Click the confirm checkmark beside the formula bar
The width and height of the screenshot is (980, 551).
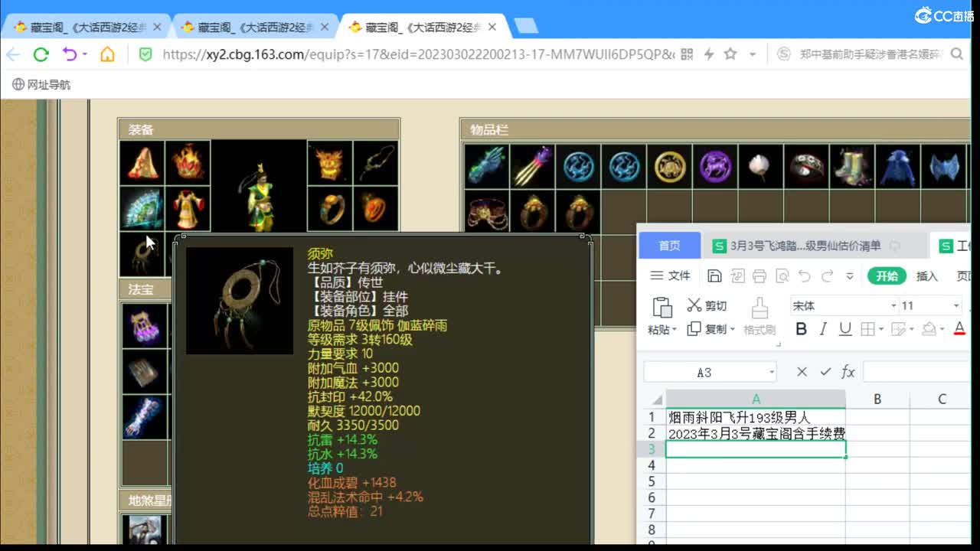click(826, 370)
